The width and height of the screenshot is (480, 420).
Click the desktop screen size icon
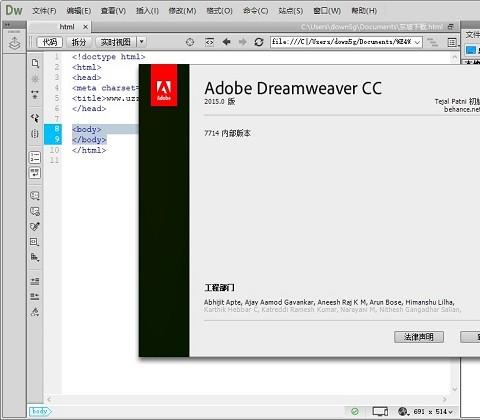pyautogui.click(x=380, y=412)
